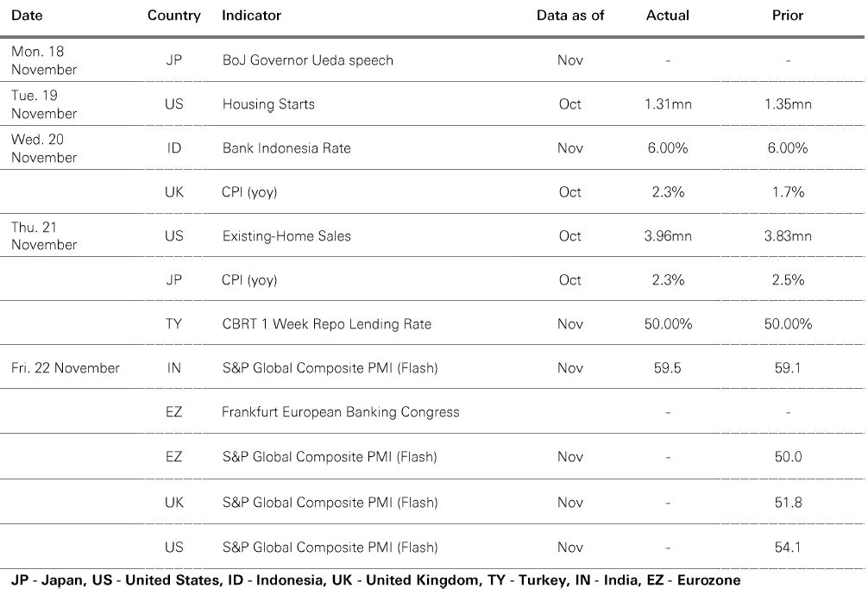Click Frankfurt European Banking Congress entry
This screenshot has height=601, width=868.
[340, 412]
